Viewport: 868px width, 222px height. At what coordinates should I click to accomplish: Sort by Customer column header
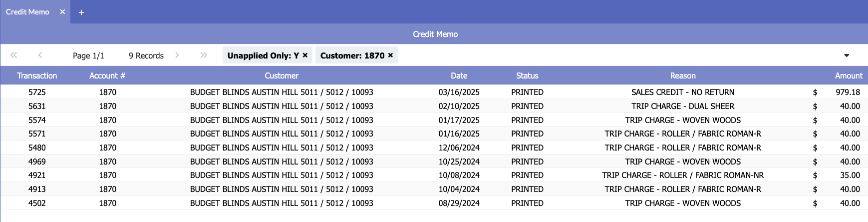(x=282, y=75)
